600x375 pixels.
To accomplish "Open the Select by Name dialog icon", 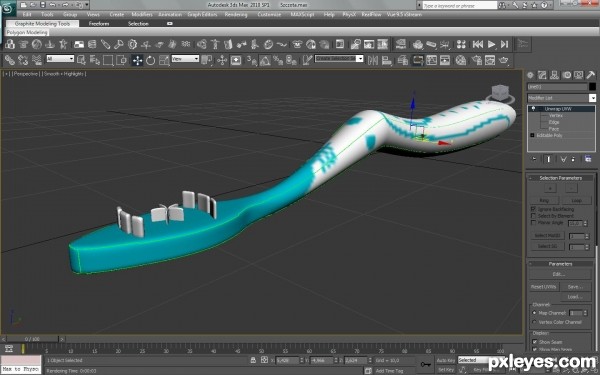I will click(x=95, y=60).
